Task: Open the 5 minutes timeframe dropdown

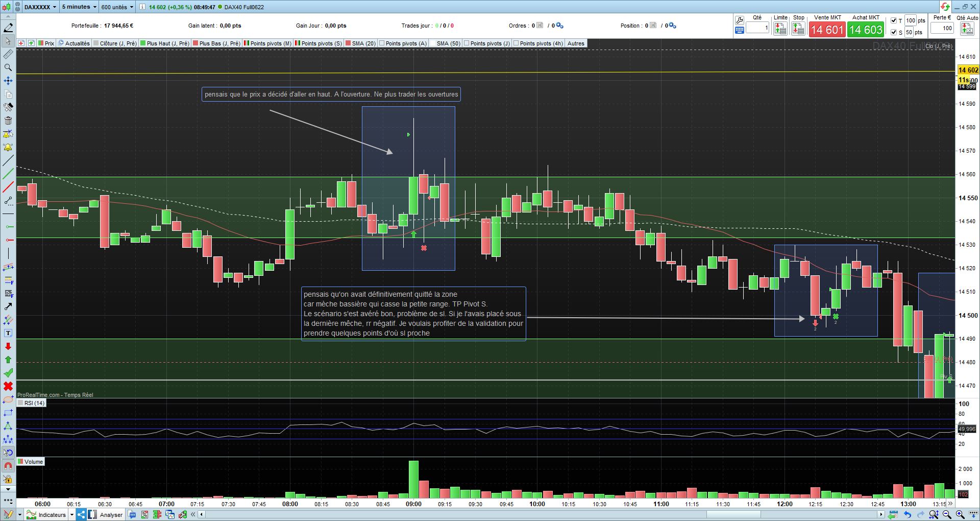Action: [x=79, y=7]
